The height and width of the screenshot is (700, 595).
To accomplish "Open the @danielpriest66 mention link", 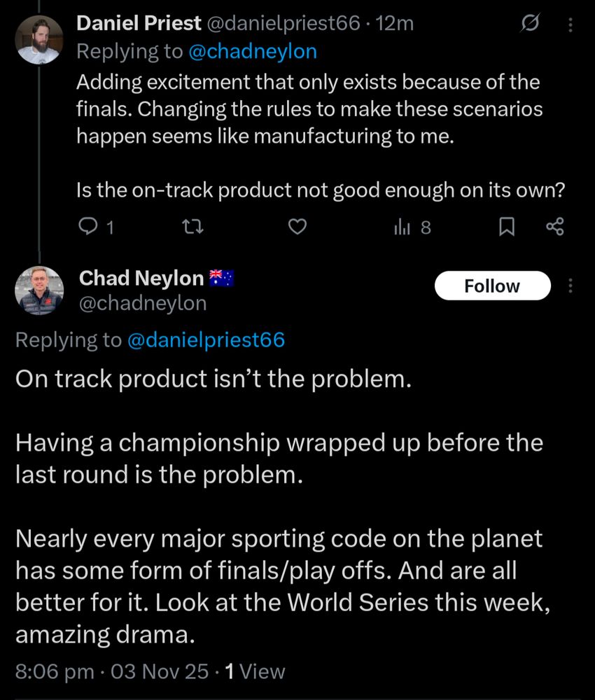I will pos(206,339).
